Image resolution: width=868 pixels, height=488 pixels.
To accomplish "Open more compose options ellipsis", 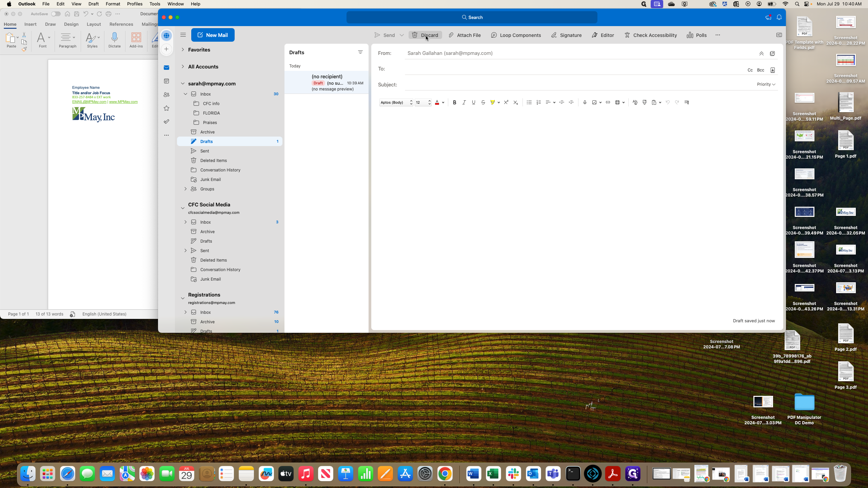I will tap(717, 35).
